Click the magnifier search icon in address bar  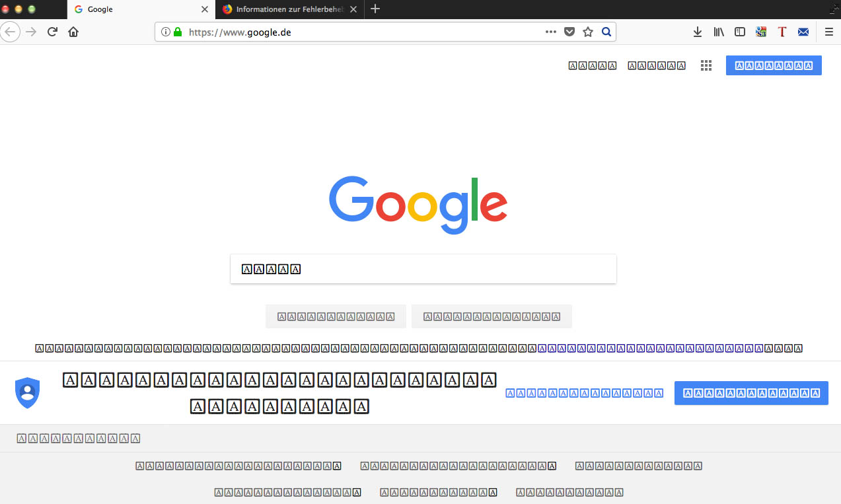(606, 32)
